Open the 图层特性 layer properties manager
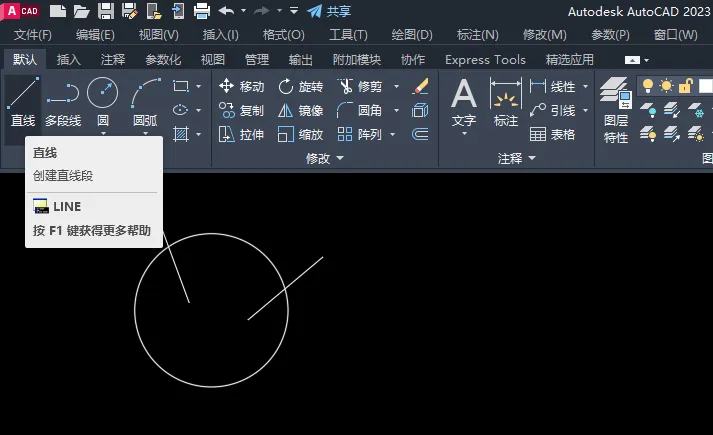This screenshot has height=435, width=713. (x=616, y=110)
